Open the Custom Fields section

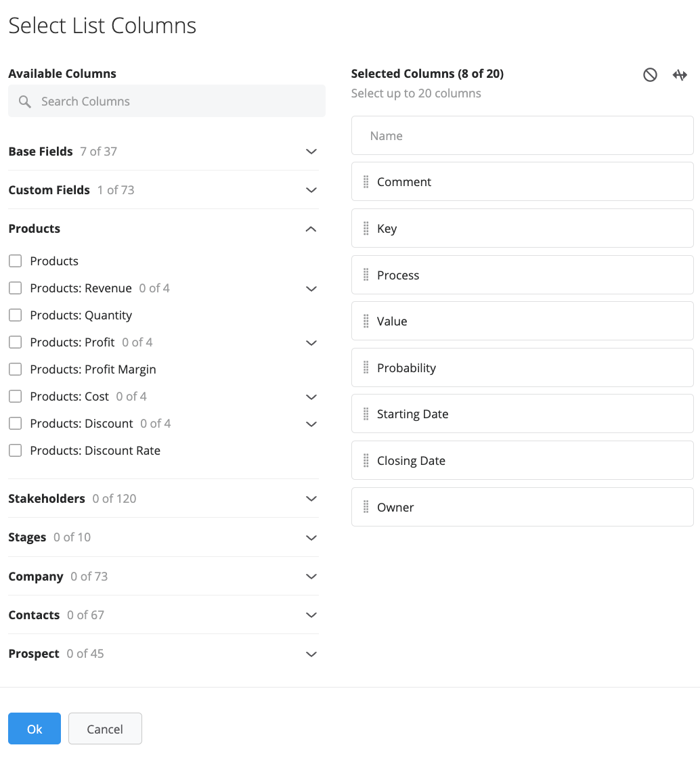[x=163, y=190]
